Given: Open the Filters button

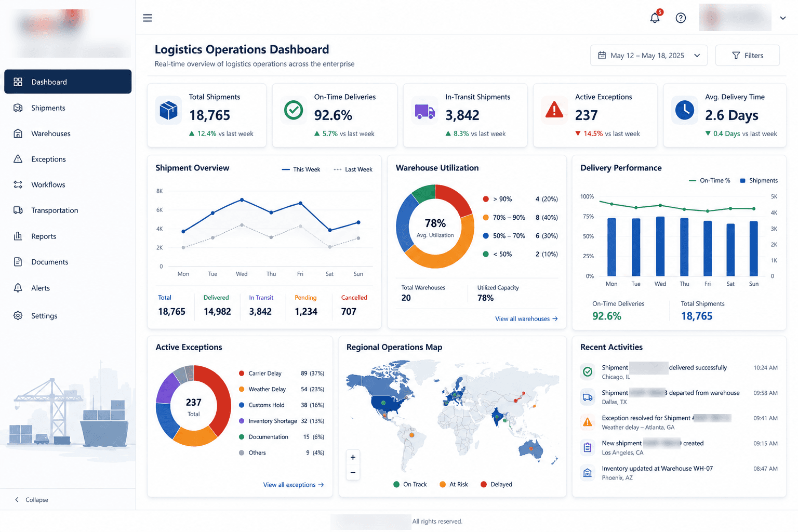Looking at the screenshot, I should (x=747, y=56).
